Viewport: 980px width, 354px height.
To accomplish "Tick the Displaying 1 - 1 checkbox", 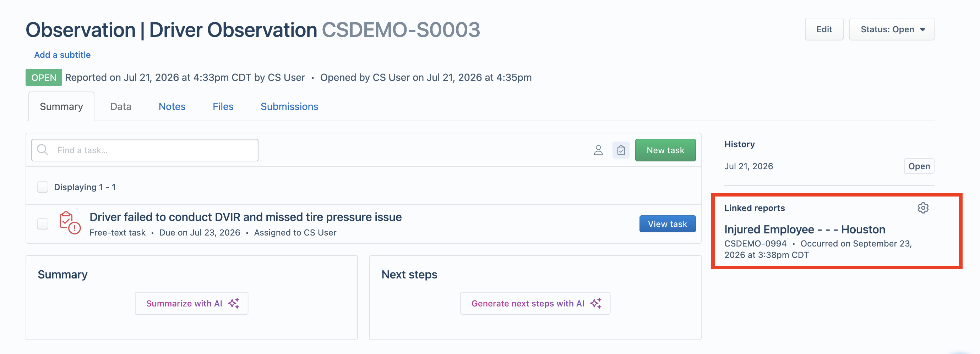I will pyautogui.click(x=43, y=187).
